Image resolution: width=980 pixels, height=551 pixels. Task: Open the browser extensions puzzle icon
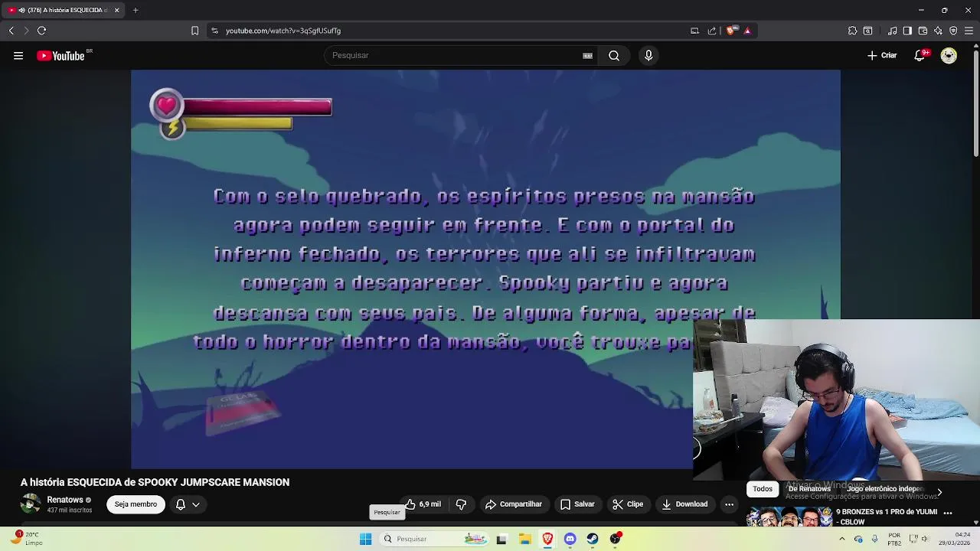coord(852,31)
